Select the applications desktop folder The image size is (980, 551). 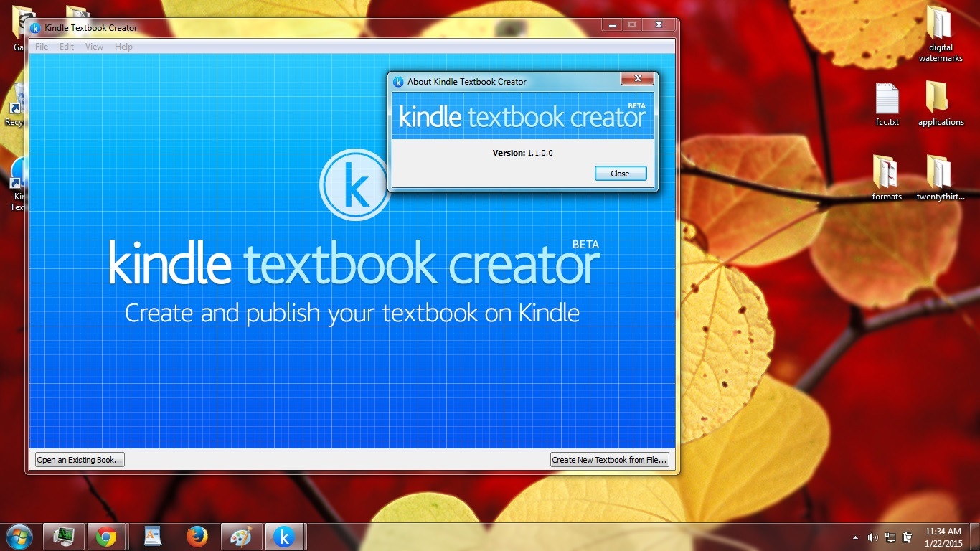click(x=941, y=104)
